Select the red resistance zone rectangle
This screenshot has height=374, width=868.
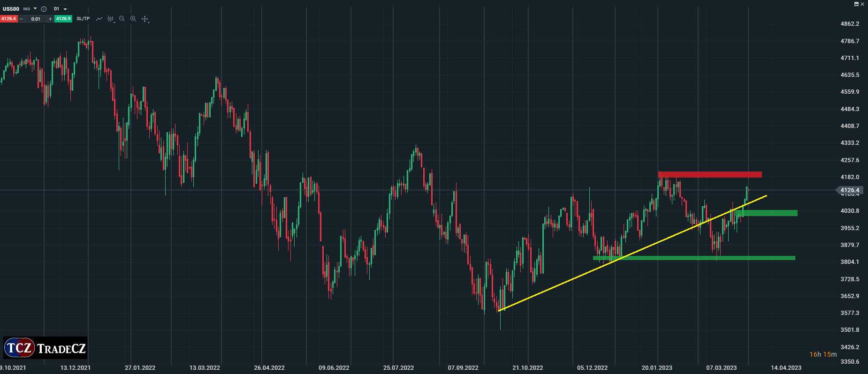709,174
